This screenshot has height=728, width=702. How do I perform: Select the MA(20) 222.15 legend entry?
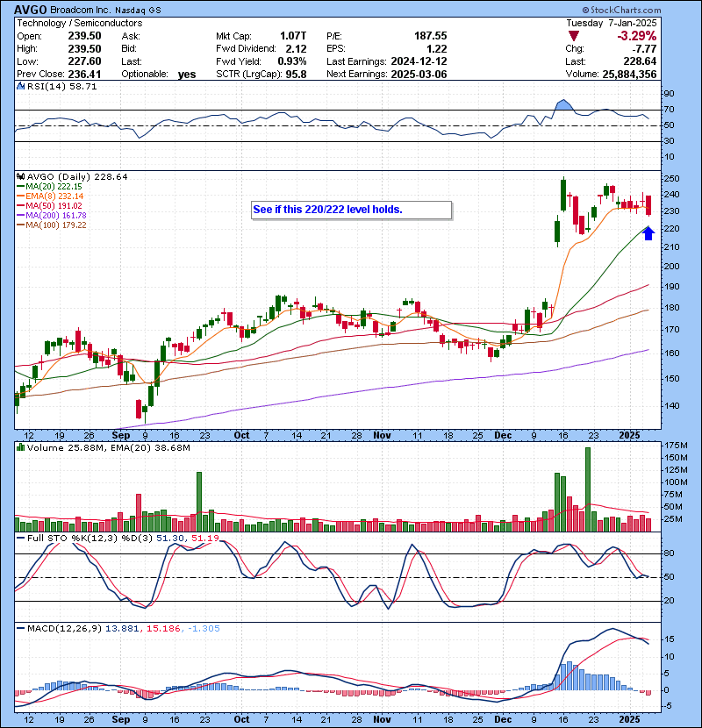pos(49,186)
